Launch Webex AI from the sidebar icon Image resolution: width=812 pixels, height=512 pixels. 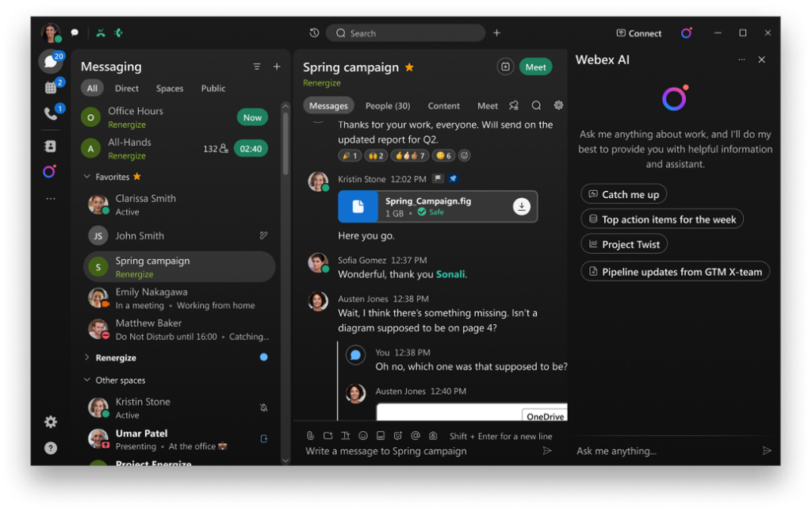(x=50, y=172)
